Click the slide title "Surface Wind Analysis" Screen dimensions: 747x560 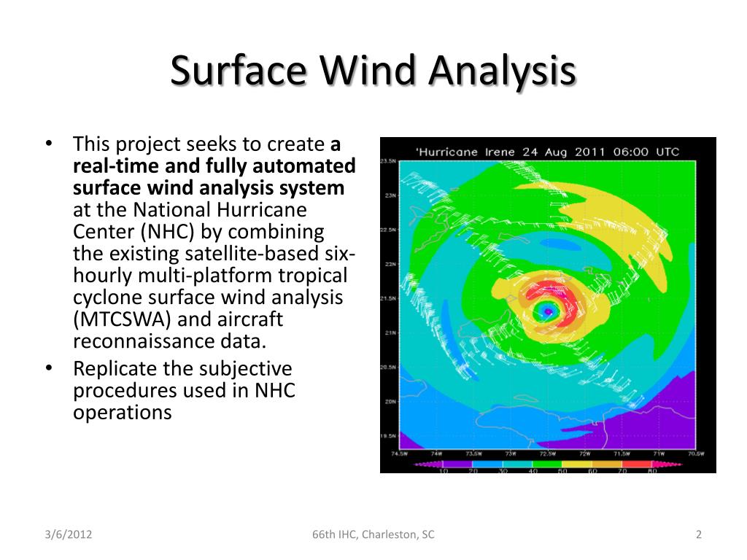(x=373, y=71)
